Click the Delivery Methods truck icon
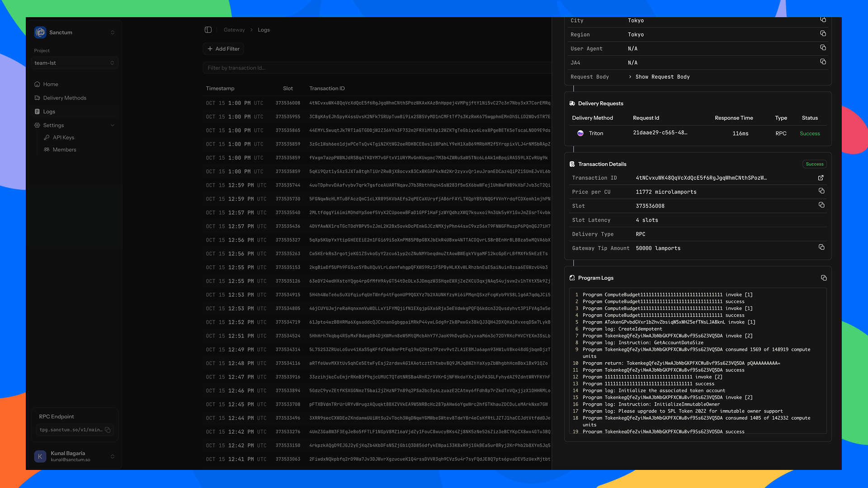868x488 pixels. [37, 98]
